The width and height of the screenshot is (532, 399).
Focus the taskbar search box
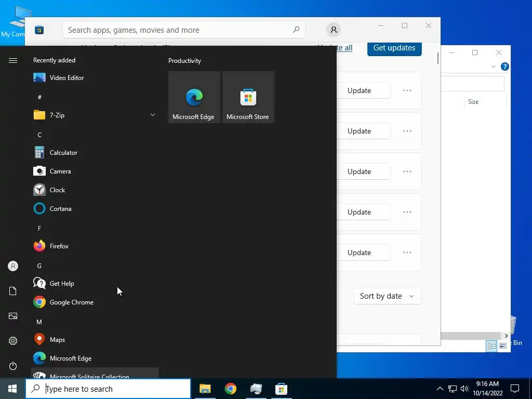pos(108,389)
